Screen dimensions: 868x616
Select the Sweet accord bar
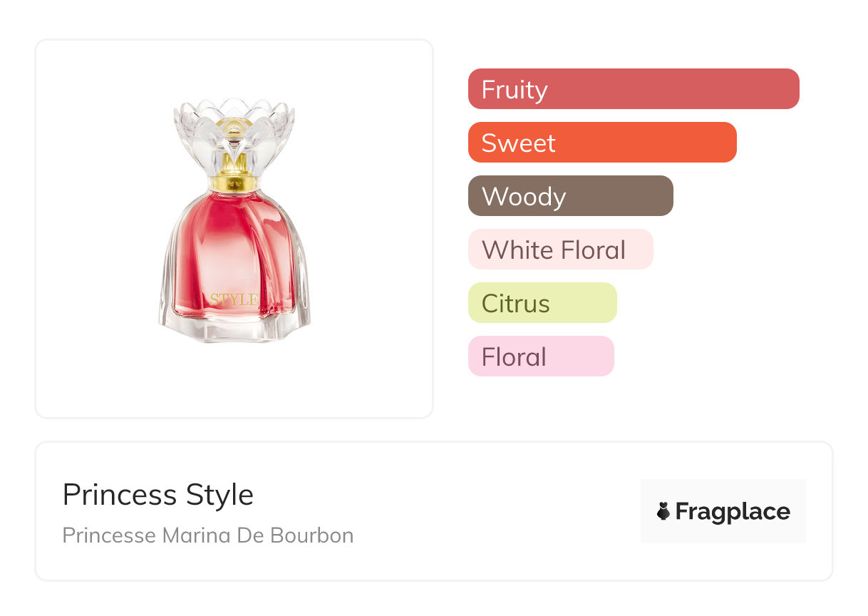[602, 143]
